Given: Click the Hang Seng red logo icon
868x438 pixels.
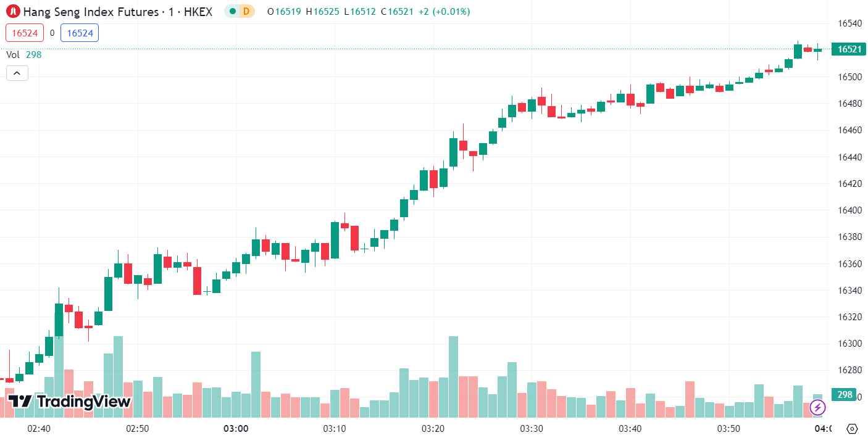Looking at the screenshot, I should pos(12,11).
